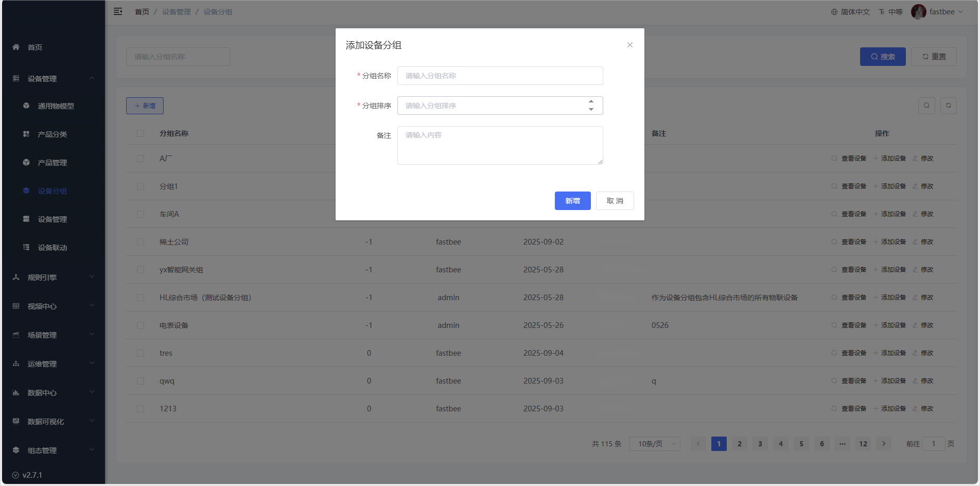Screen dimensions: 980x486
Task: Tick the checkbox for the tres row
Action: [141, 353]
